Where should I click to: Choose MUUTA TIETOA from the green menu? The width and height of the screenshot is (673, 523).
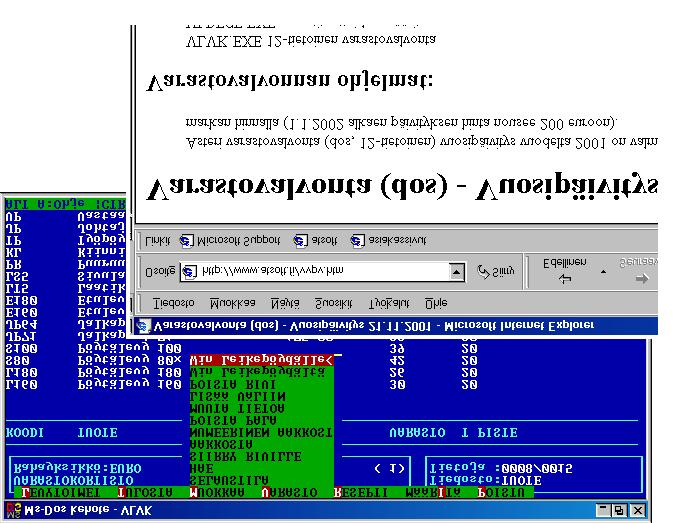click(261, 408)
